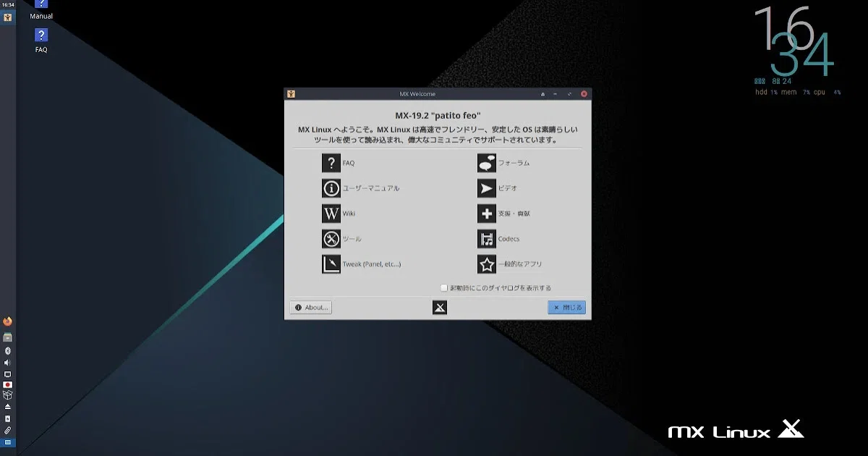Open the 一般的なアプリ star icon

486,264
